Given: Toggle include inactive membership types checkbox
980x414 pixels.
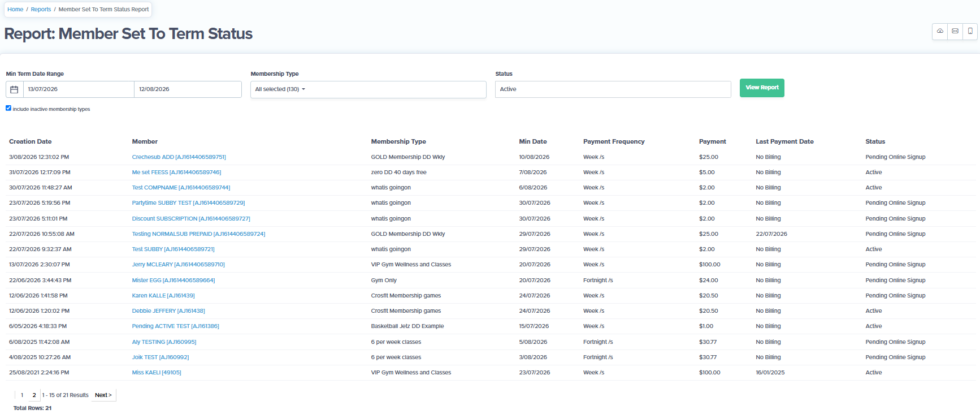Looking at the screenshot, I should click(x=8, y=108).
